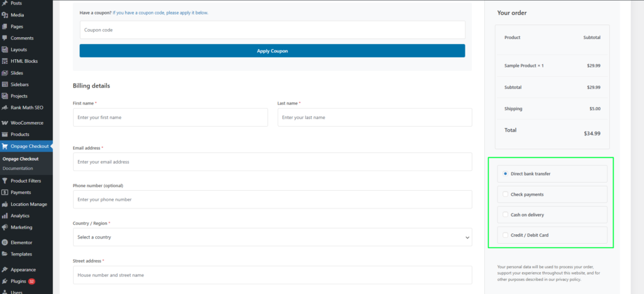Open the Country / Region dropdown
644x294 pixels.
[272, 237]
